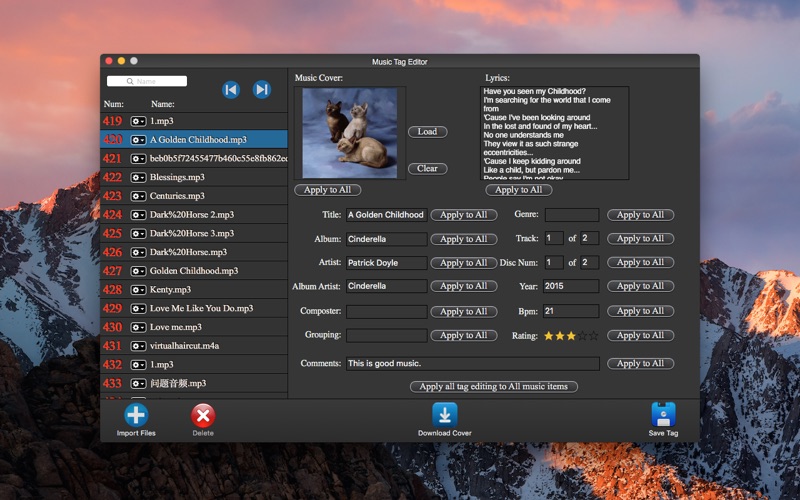Image resolution: width=800 pixels, height=500 pixels.
Task: Click the red Delete icon
Action: click(x=203, y=416)
